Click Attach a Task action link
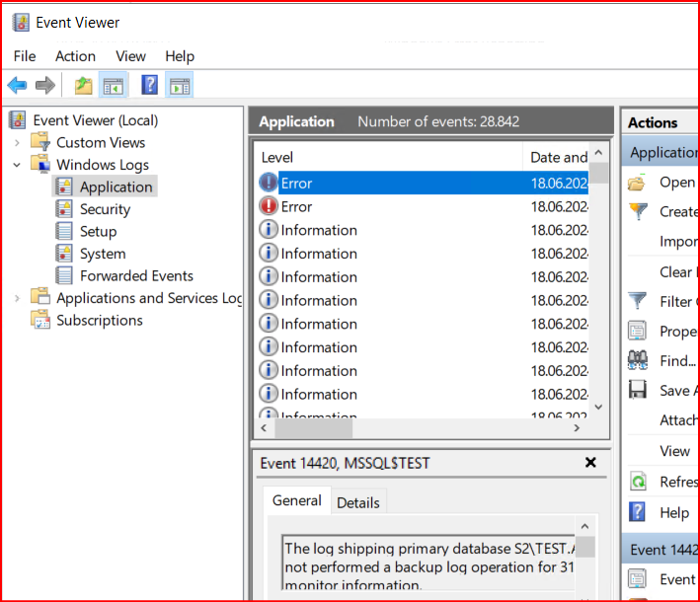Screen dimensions: 700x602 [x=679, y=420]
